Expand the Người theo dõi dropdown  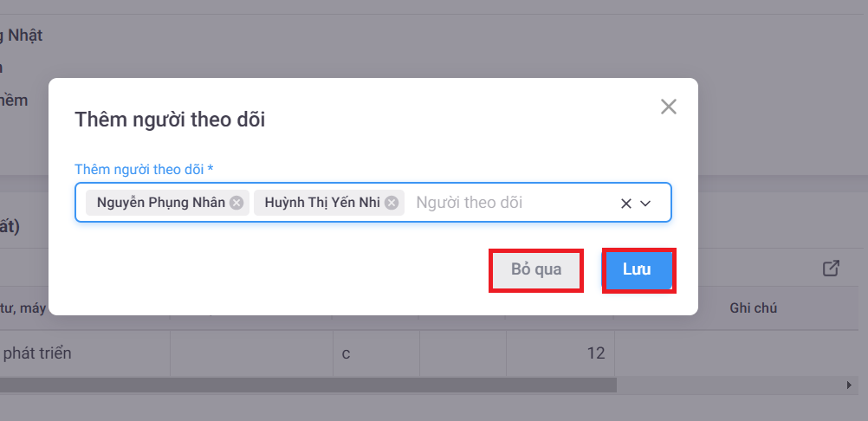645,204
